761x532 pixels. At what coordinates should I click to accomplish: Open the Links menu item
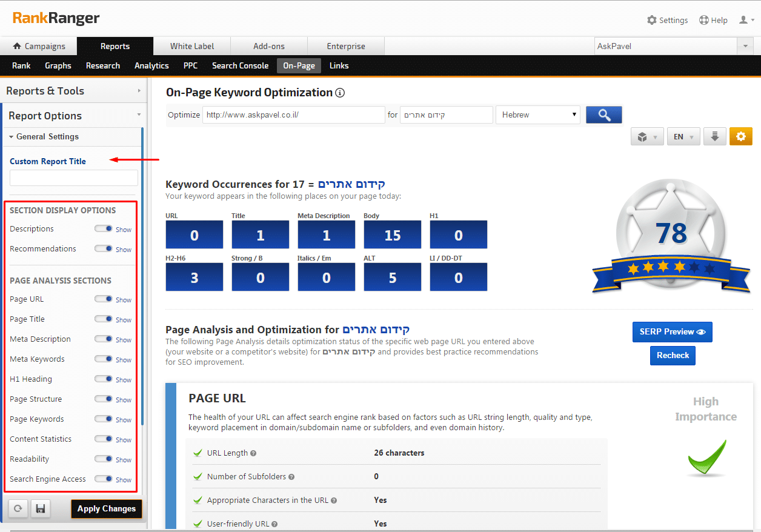coord(339,65)
